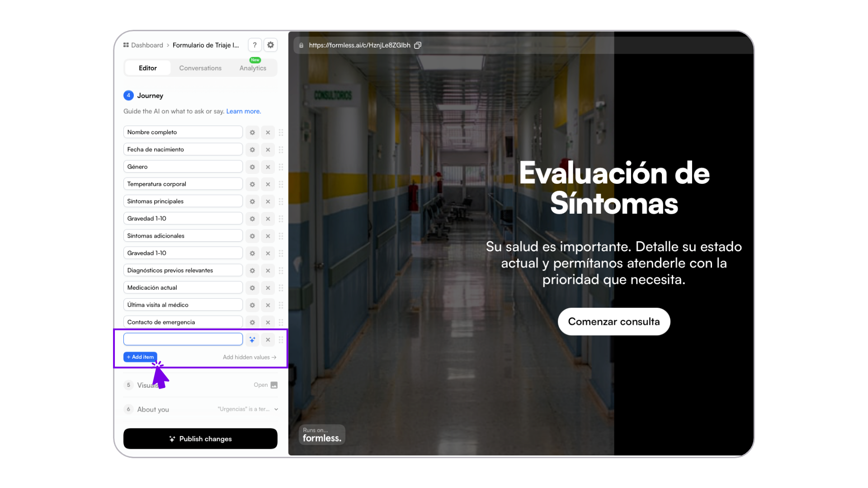Open settings for Género item
Screen dimensions: 868x488
point(252,167)
